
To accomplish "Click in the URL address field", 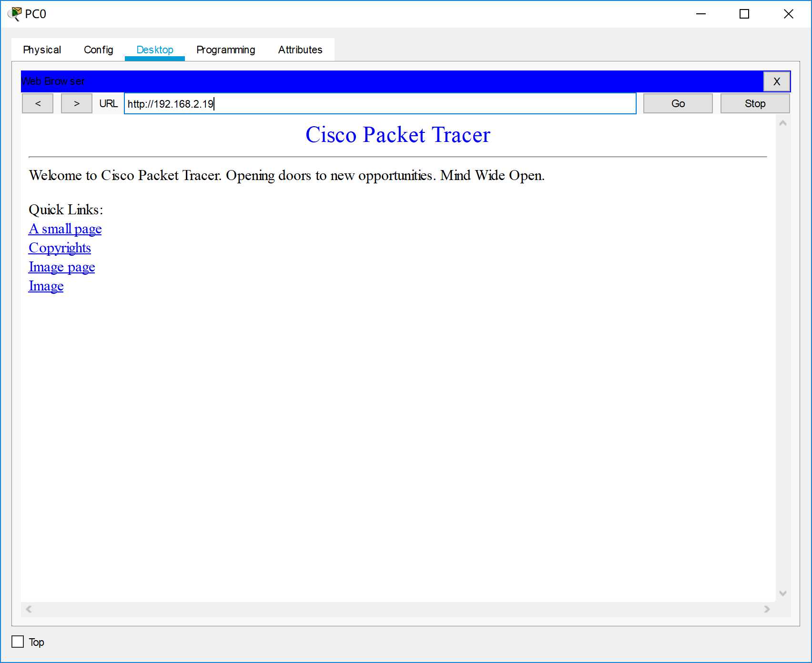I will (x=380, y=103).
